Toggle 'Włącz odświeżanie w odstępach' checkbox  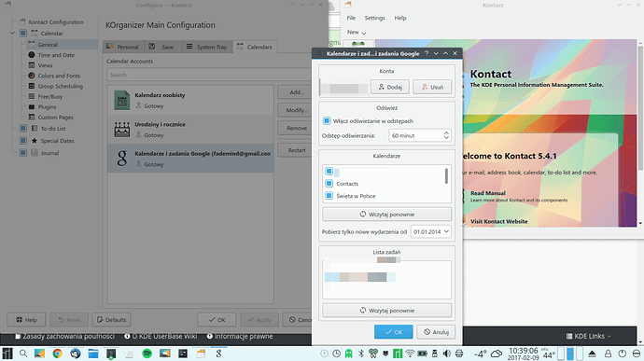point(327,120)
